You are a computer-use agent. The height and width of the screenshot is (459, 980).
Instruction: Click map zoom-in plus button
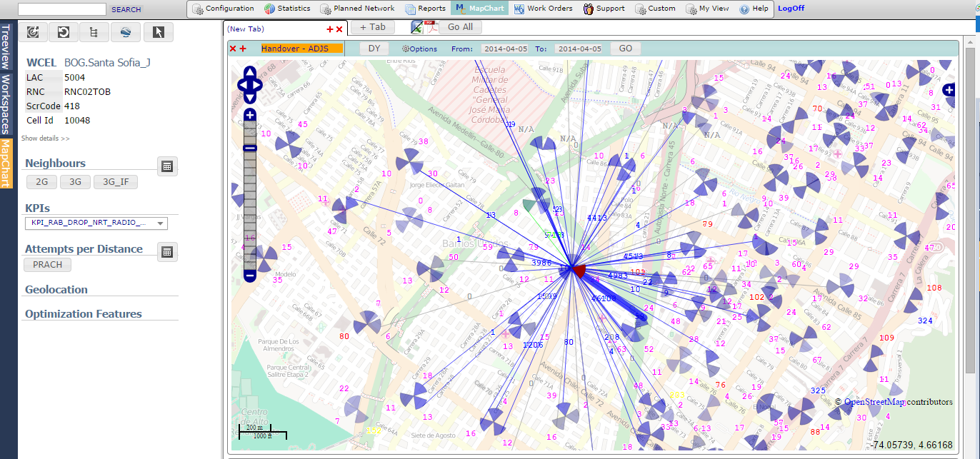[250, 115]
